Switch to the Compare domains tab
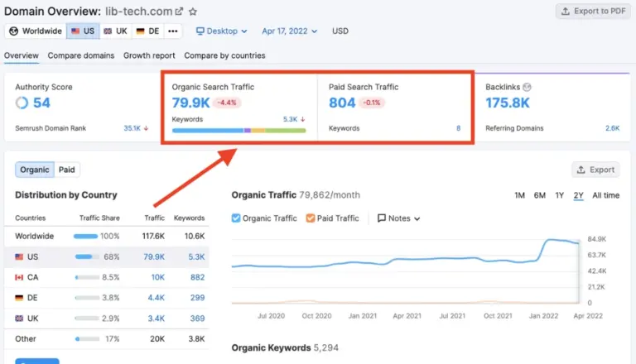The height and width of the screenshot is (364, 636). 81,55
